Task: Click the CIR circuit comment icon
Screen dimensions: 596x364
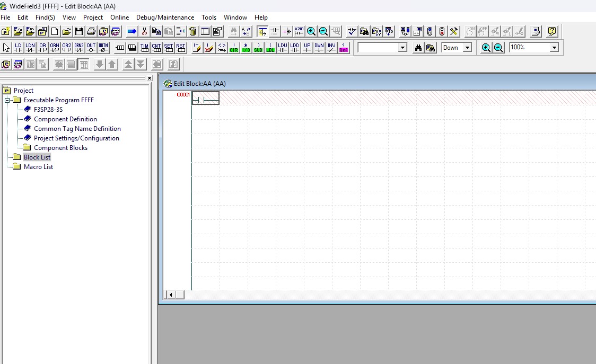Action: coord(234,48)
